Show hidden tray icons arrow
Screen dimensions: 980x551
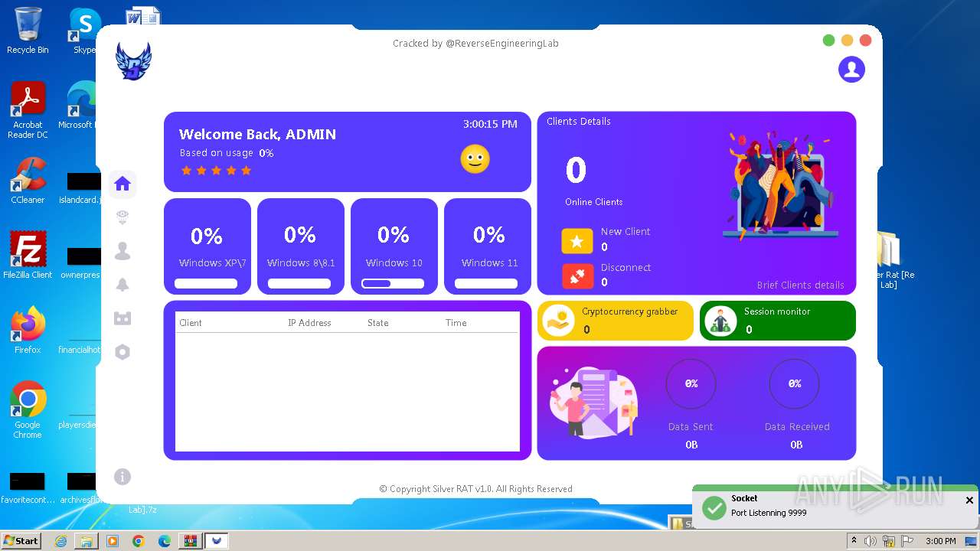854,541
